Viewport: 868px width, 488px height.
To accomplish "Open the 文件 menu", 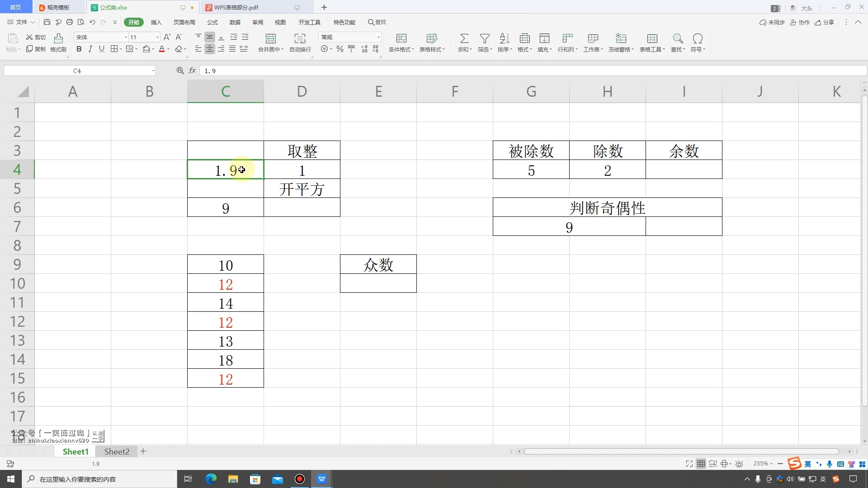I will pyautogui.click(x=21, y=22).
